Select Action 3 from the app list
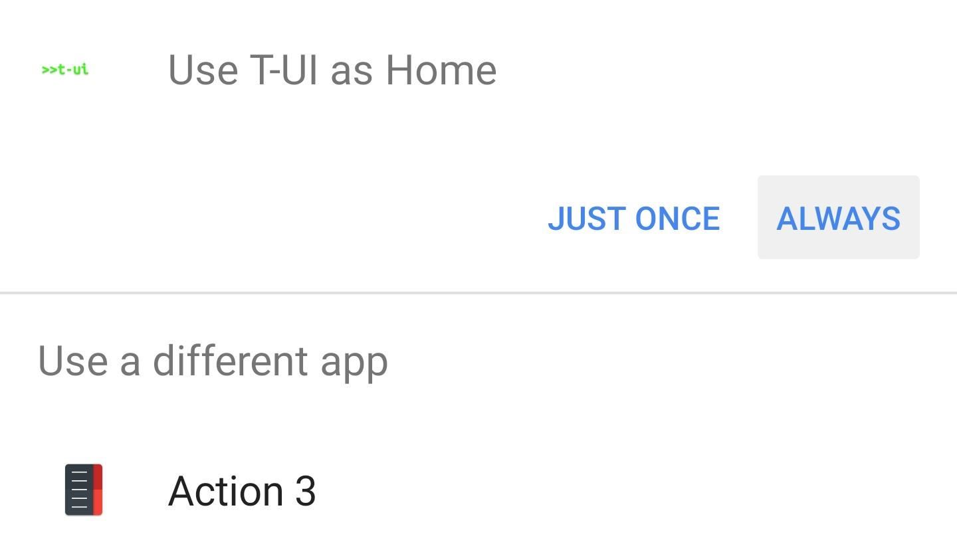 click(478, 490)
